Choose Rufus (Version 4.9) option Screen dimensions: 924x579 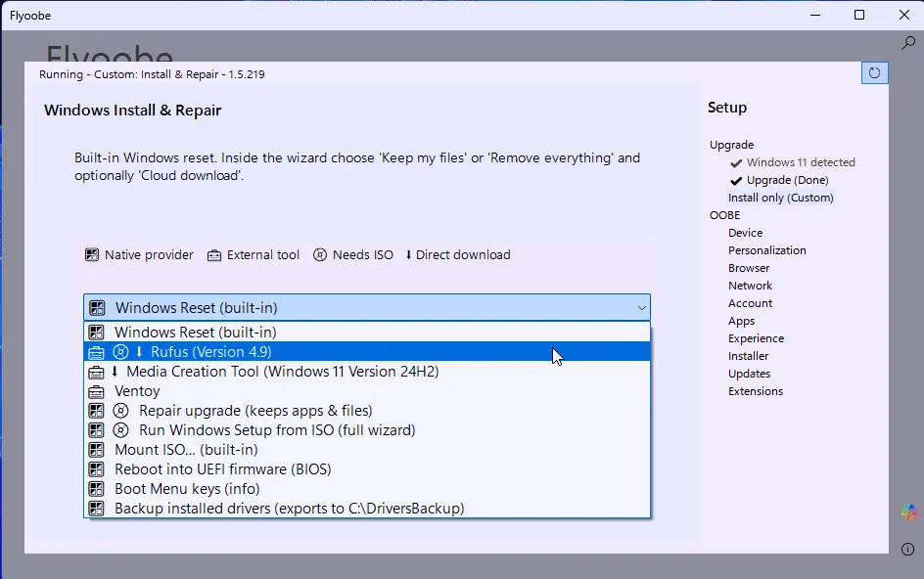[366, 352]
